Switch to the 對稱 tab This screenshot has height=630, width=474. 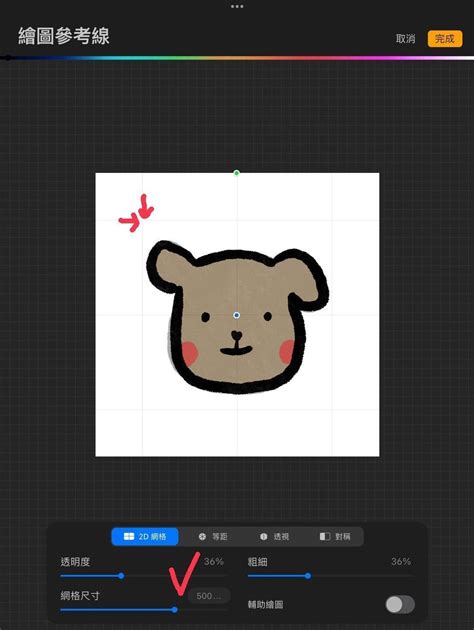point(335,536)
